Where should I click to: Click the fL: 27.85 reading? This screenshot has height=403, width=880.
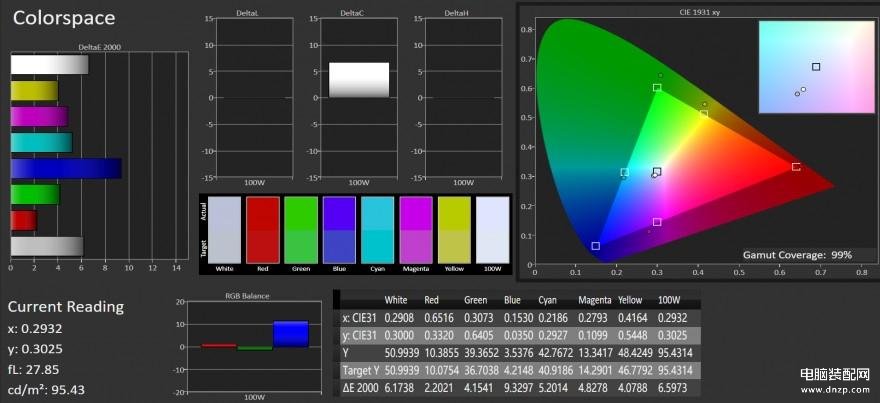(x=33, y=369)
